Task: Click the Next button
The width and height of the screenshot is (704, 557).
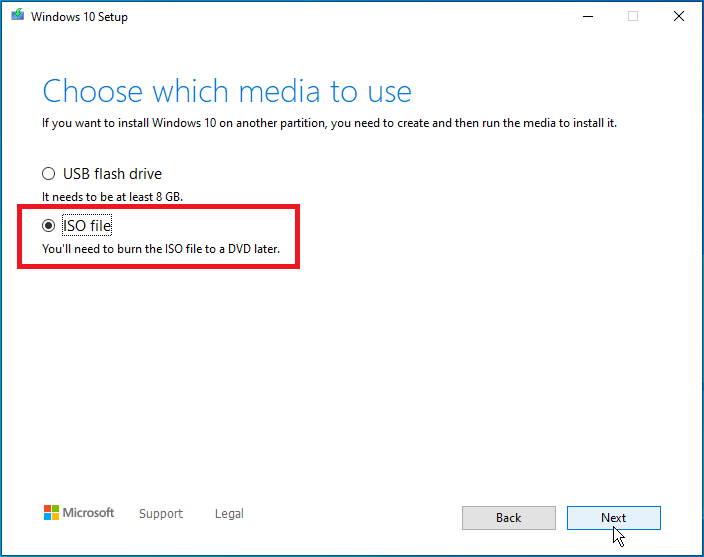Action: tap(613, 518)
